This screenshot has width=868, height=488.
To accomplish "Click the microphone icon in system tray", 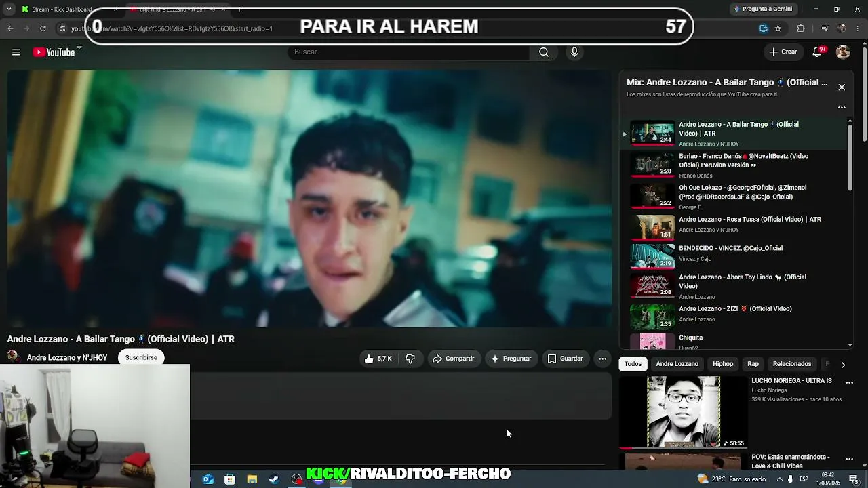I will 790,479.
